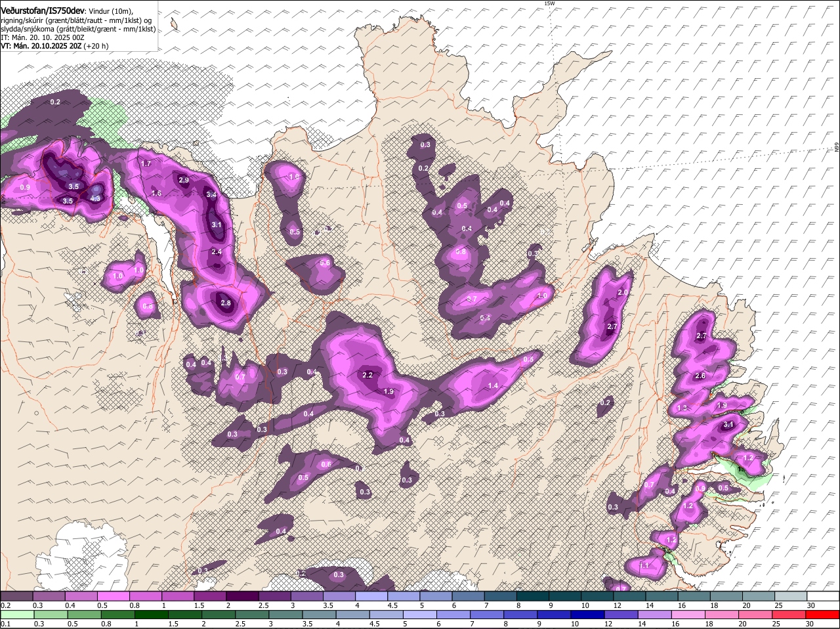840x629 pixels.
Task: Click the (+20 h) forecast offset text
Action: [96, 46]
